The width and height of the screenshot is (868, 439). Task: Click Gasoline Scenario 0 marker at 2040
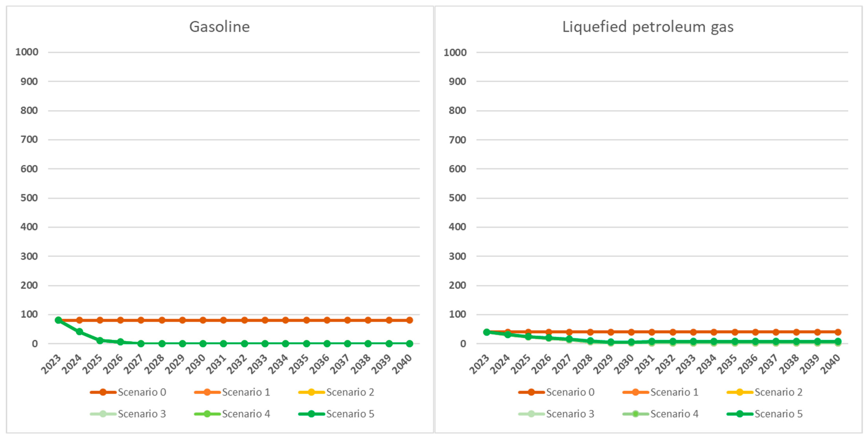click(409, 320)
